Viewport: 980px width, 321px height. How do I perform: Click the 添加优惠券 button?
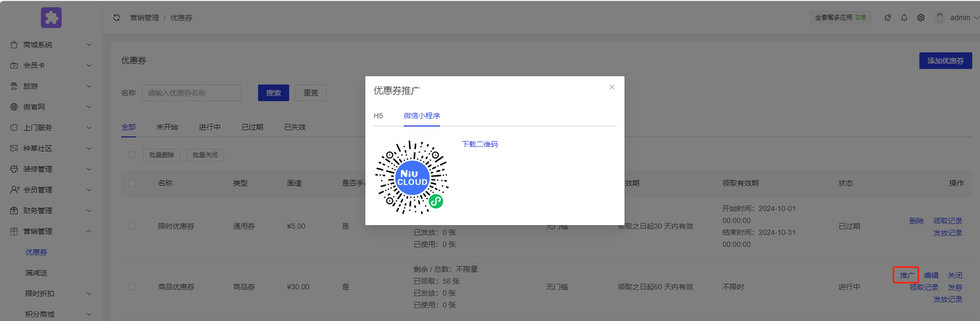946,61
